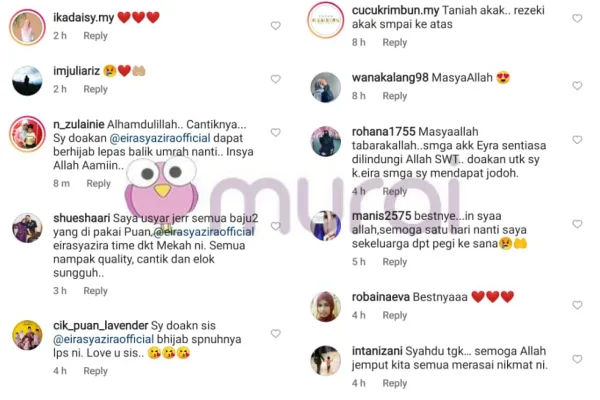Image resolution: width=600 pixels, height=400 pixels.
Task: Open robainaeva profile avatar
Action: point(326,307)
